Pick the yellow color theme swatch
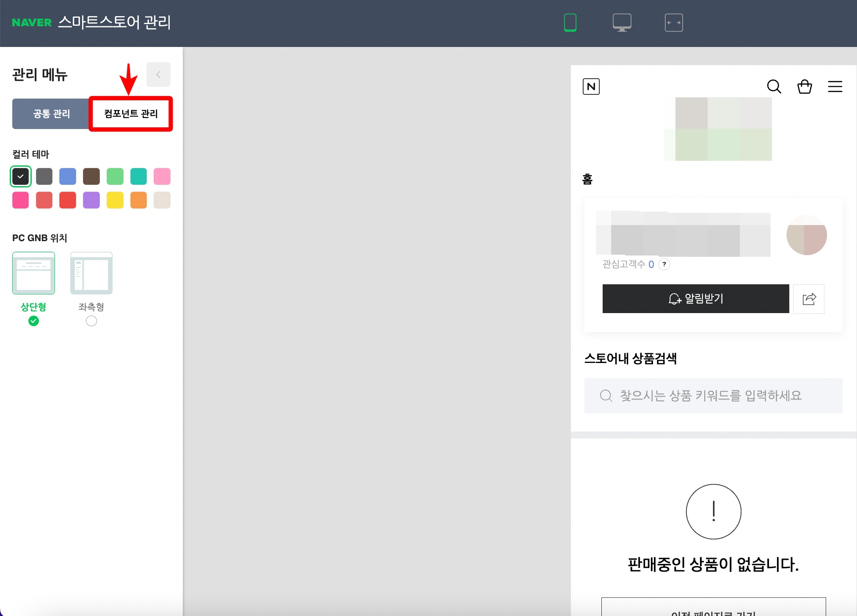Image resolution: width=857 pixels, height=616 pixels. (x=115, y=200)
